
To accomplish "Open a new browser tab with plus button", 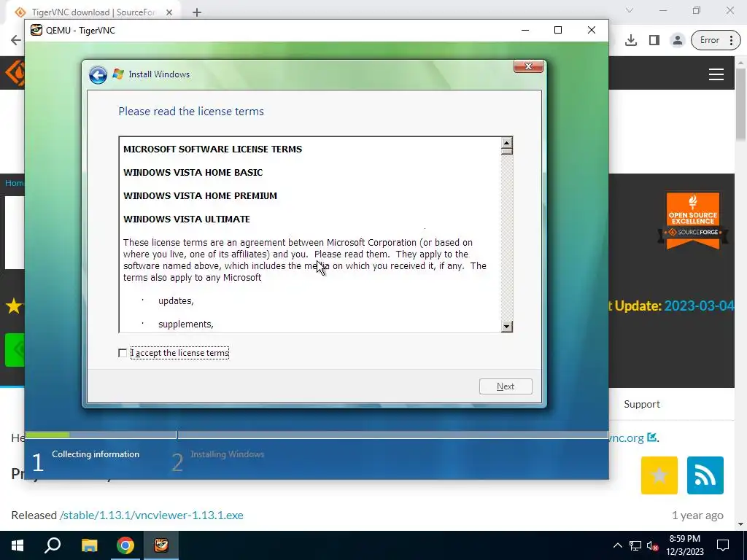I will [197, 12].
